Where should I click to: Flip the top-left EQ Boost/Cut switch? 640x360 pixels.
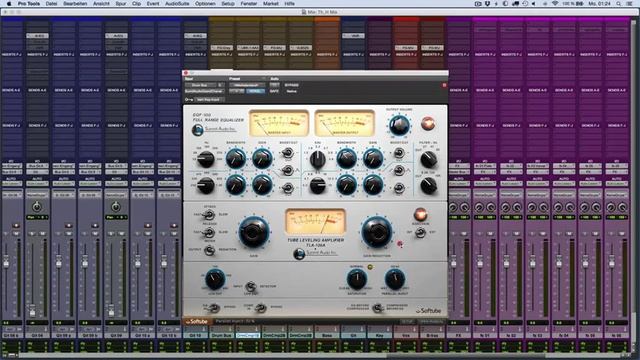[x=287, y=153]
